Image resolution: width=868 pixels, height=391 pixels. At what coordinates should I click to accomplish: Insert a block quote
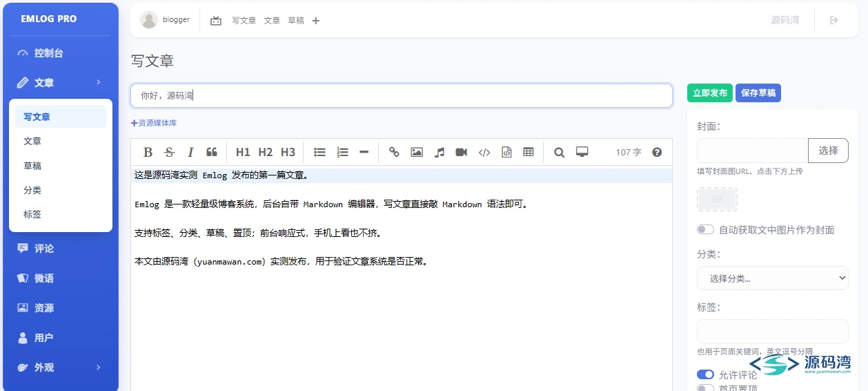pos(212,152)
